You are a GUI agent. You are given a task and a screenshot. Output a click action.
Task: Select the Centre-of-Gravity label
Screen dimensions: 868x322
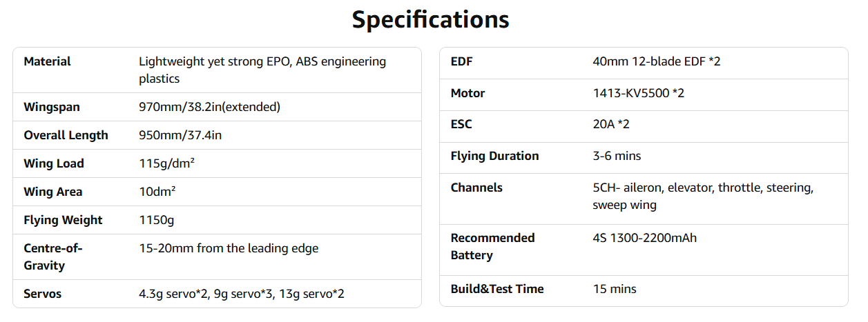pos(54,256)
